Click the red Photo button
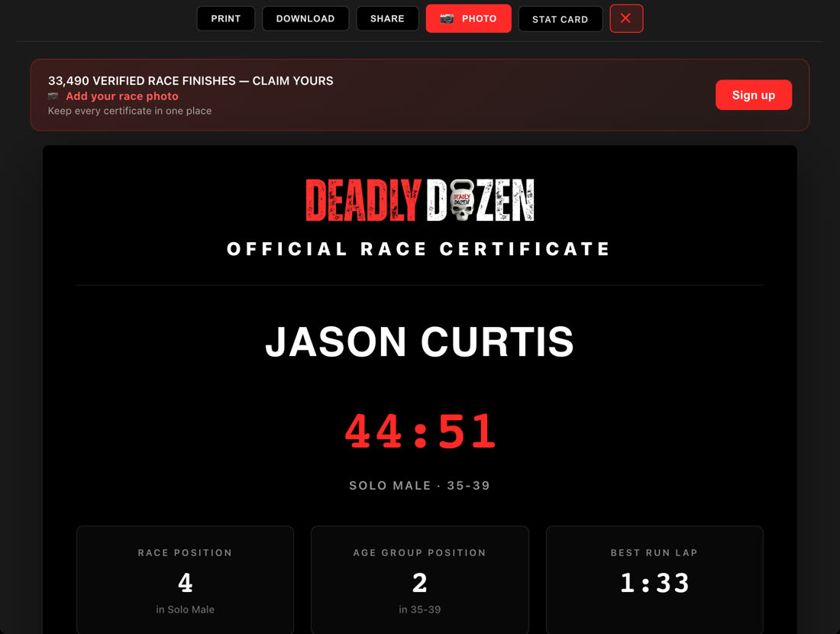 pyautogui.click(x=469, y=19)
